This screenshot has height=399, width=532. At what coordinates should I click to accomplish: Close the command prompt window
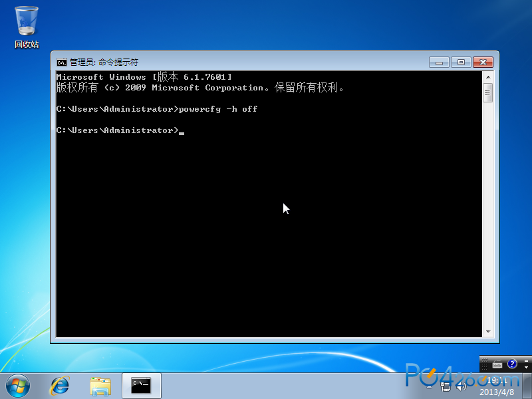click(483, 62)
